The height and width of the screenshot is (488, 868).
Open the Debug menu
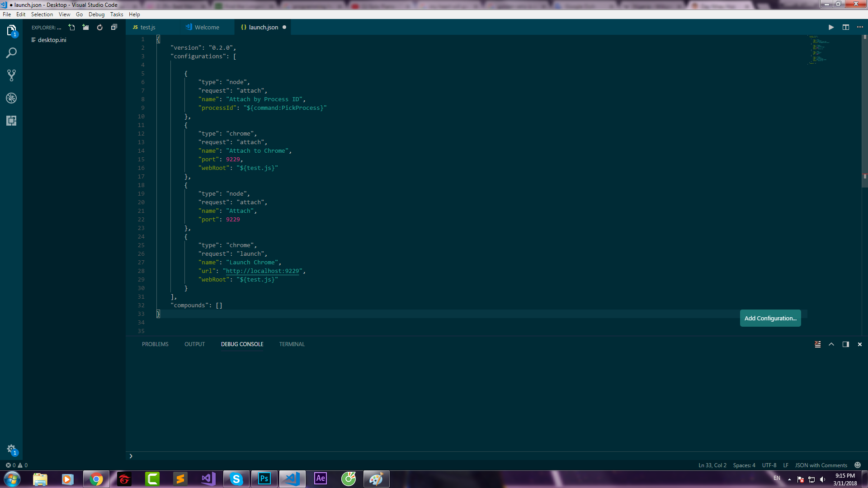tap(96, 14)
